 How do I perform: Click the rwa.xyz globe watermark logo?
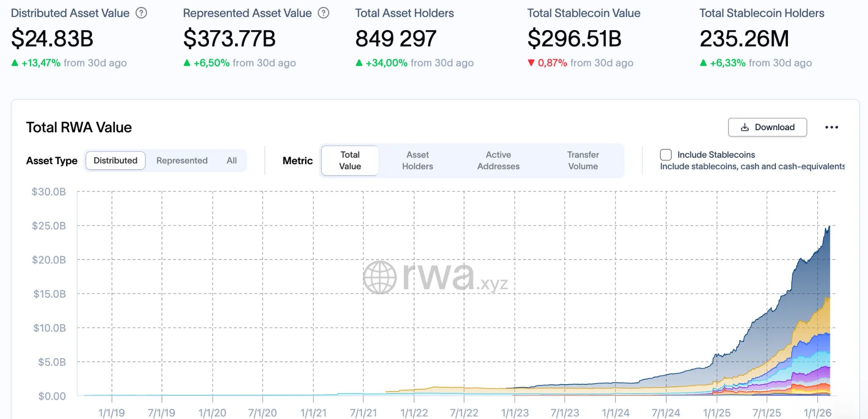380,277
